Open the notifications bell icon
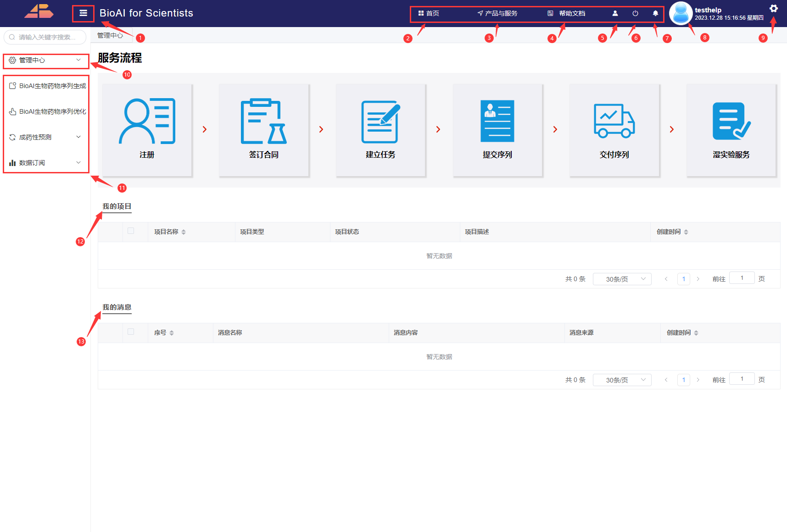The image size is (787, 532). tap(655, 13)
